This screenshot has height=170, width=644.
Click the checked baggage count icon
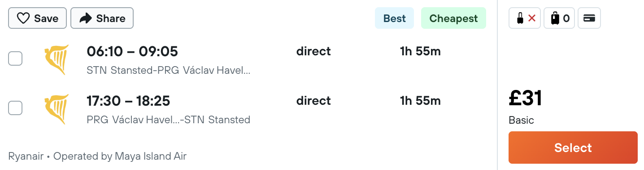point(559,18)
